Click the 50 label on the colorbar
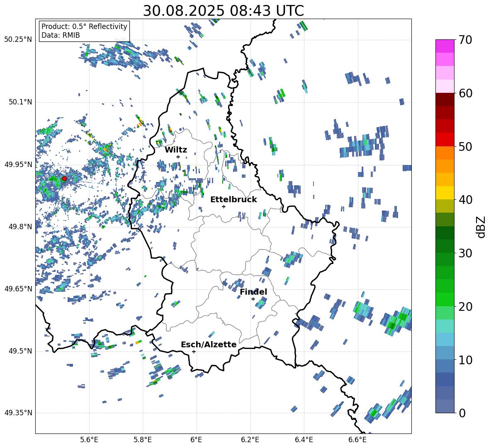Screen dimensions: 491x448 (465, 146)
